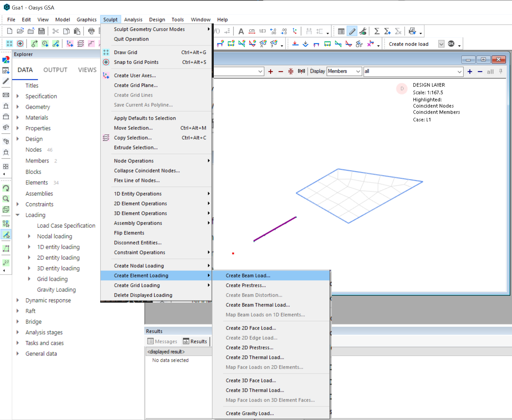
Task: Toggle the pencil sculpt mode button
Action: tap(352, 31)
